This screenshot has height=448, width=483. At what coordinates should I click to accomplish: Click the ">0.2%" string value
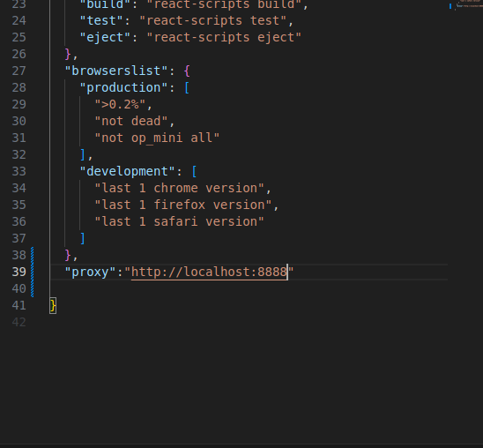tap(120, 104)
